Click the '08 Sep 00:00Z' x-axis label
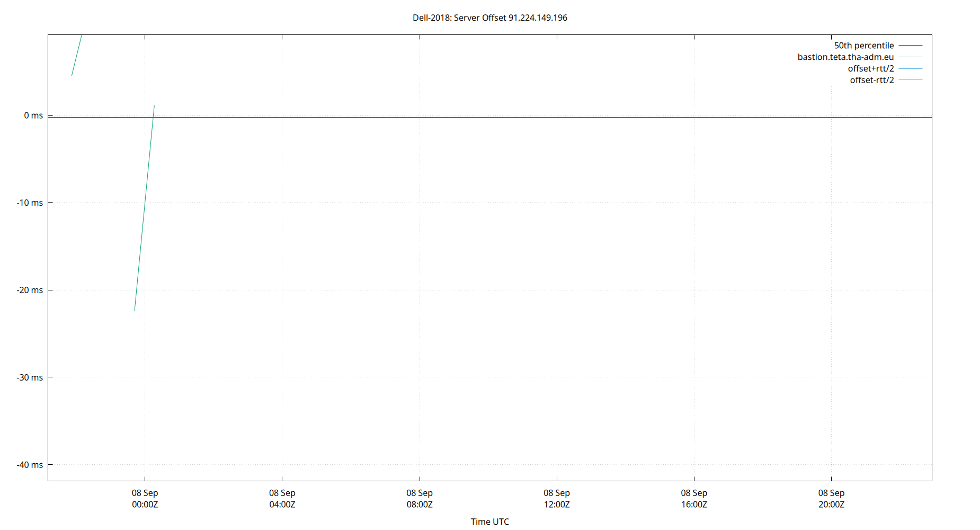 (x=145, y=499)
